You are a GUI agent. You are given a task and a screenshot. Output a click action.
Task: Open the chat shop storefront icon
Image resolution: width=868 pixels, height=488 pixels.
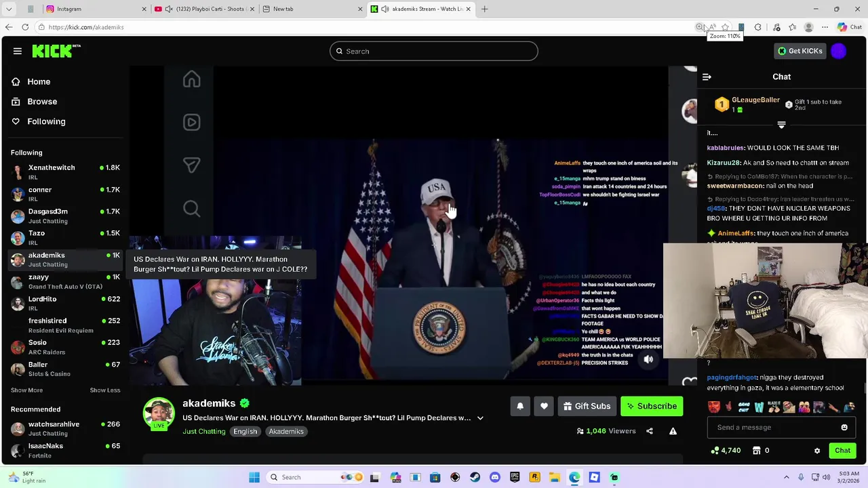756,451
